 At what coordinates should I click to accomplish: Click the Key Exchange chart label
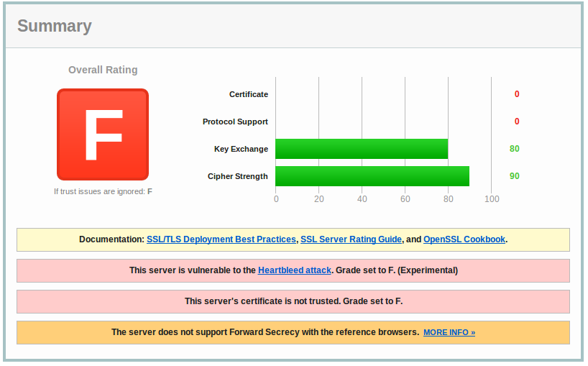(x=241, y=150)
